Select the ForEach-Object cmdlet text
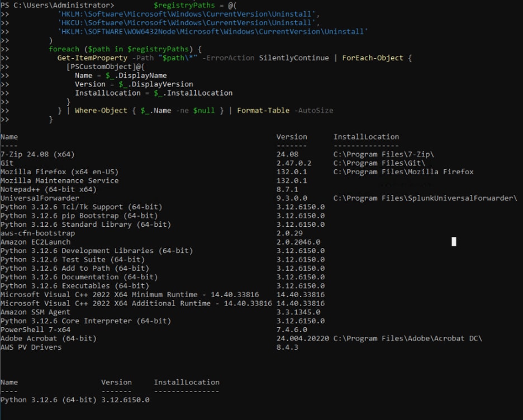 coord(373,58)
